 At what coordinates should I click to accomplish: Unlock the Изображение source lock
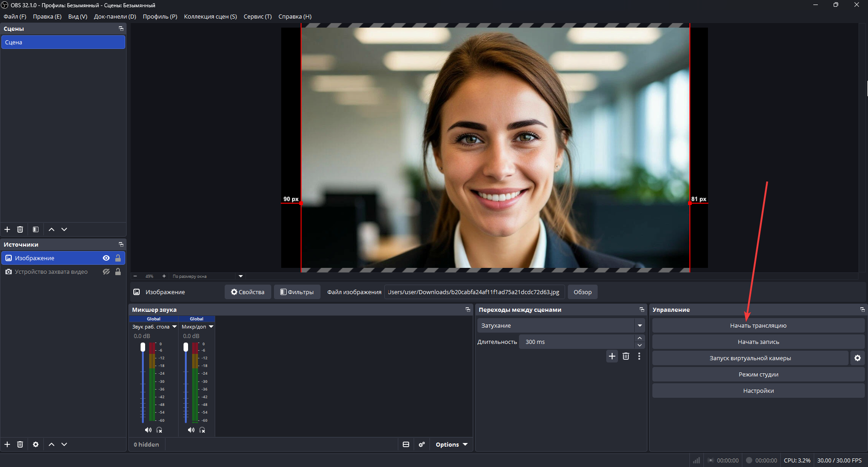coord(118,258)
